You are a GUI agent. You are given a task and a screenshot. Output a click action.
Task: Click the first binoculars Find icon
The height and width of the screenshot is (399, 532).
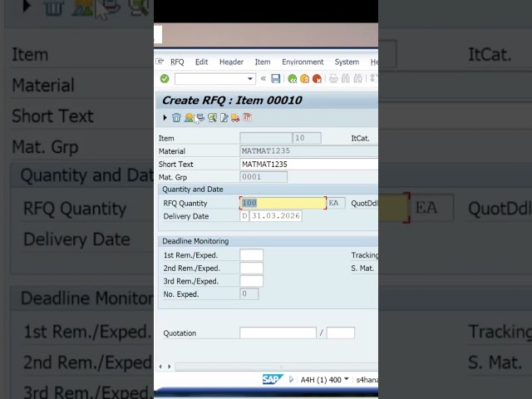(346, 79)
